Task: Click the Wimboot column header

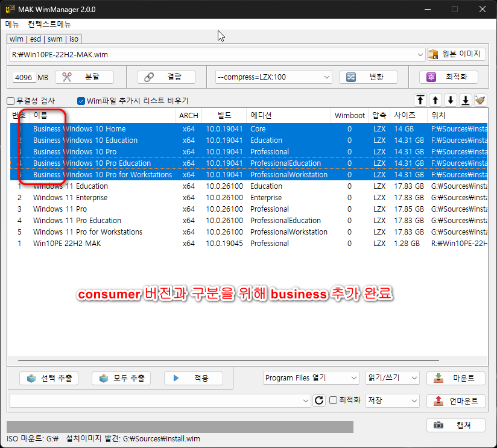Action: pyautogui.click(x=350, y=115)
